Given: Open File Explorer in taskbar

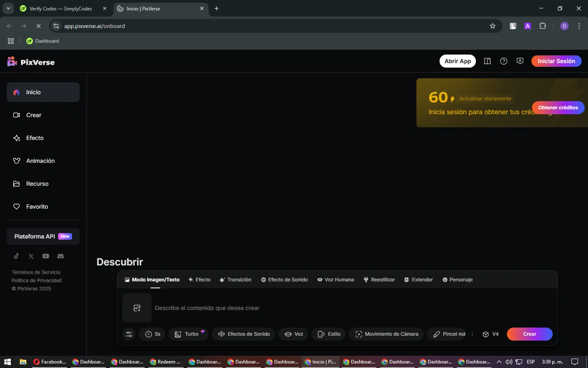Looking at the screenshot, I should [x=23, y=362].
